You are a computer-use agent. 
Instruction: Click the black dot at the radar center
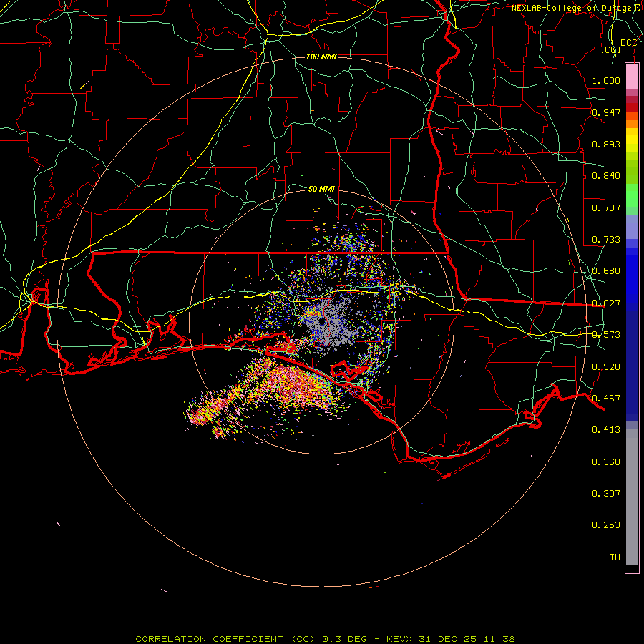[322, 321]
